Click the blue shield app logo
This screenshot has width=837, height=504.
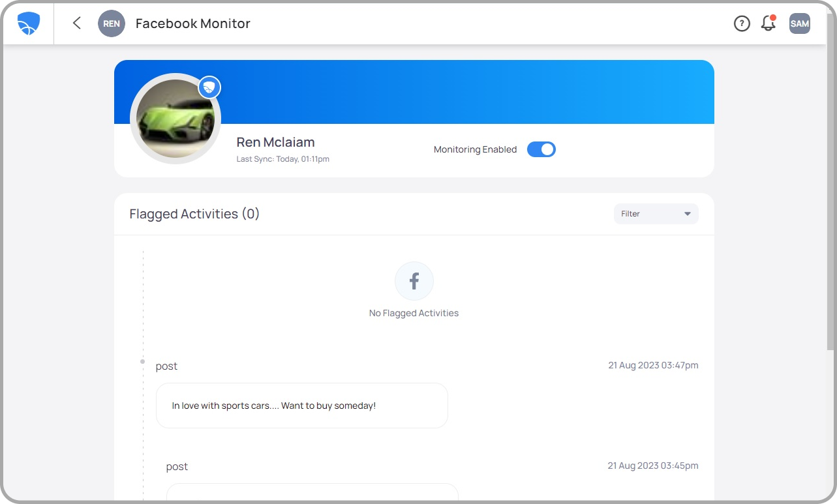pos(29,23)
